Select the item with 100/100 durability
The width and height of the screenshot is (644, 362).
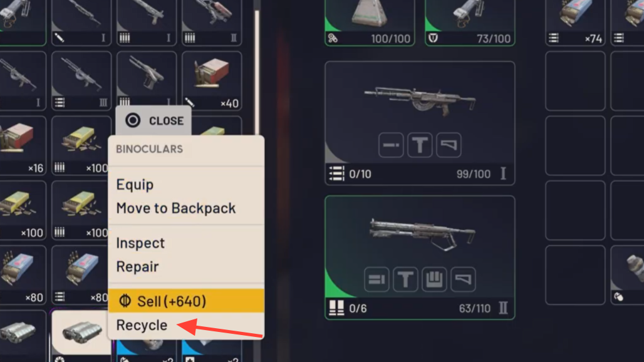(x=370, y=23)
